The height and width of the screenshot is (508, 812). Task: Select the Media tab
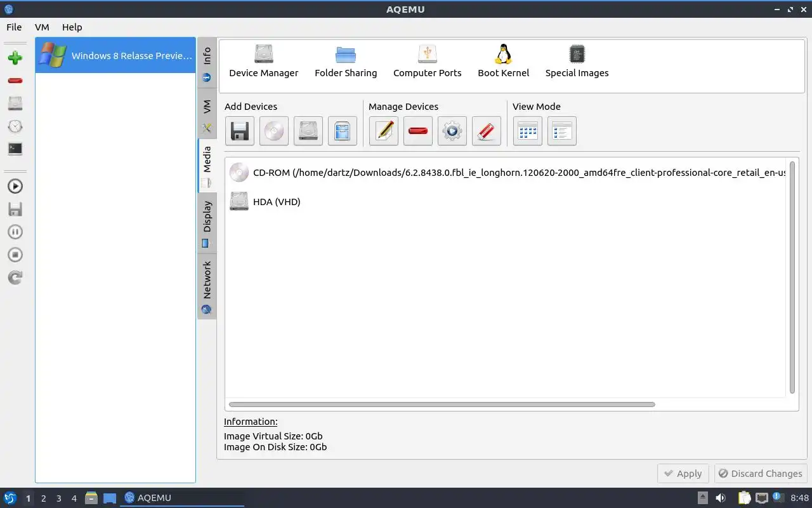[207, 166]
